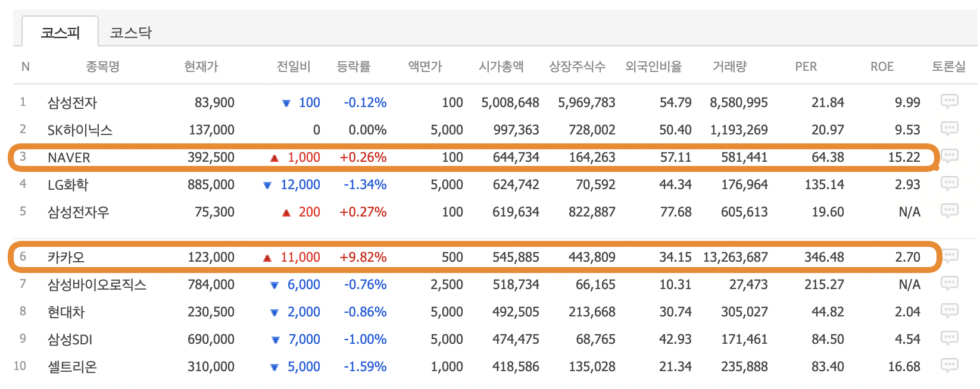Screen dimensions: 980x389
Task: Open discussion room icon for 삼성전자우
Action: click(x=949, y=211)
